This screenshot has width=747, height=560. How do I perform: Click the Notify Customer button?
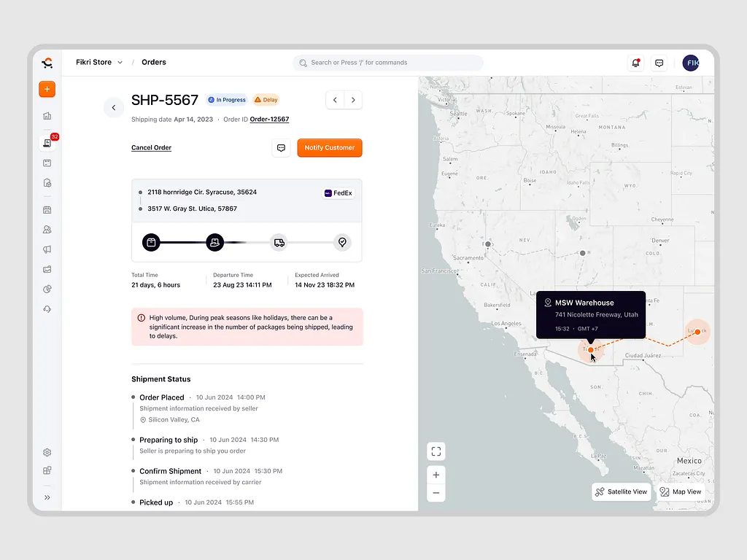pos(330,148)
